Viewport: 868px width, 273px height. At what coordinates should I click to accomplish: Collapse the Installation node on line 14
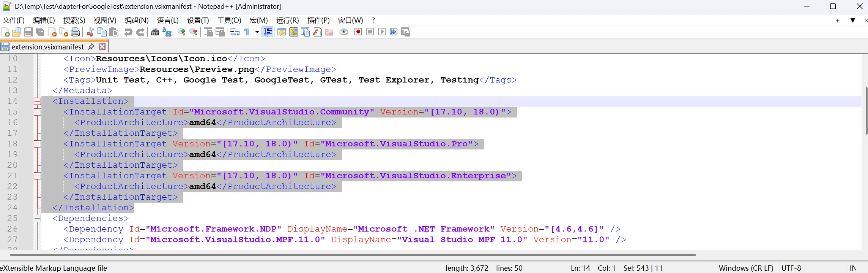pos(37,102)
